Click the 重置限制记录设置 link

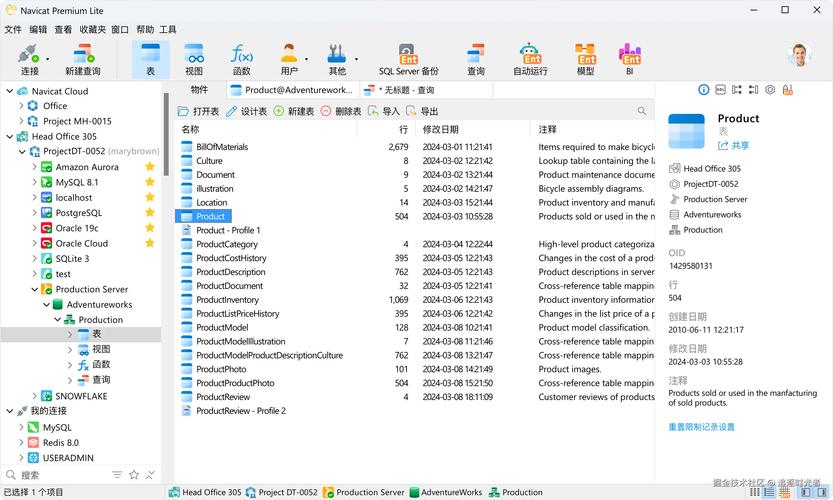pyautogui.click(x=701, y=427)
